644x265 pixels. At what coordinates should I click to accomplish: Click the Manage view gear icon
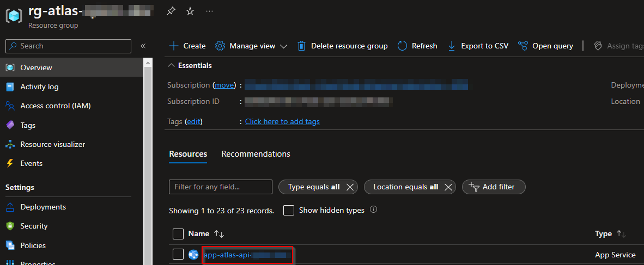[220, 46]
